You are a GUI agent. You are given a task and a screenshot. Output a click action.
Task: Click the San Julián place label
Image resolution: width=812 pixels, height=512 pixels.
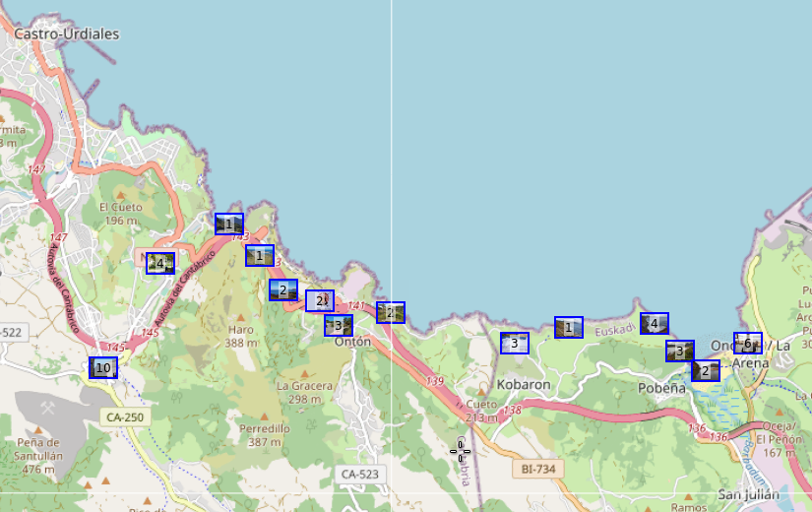coord(749,494)
